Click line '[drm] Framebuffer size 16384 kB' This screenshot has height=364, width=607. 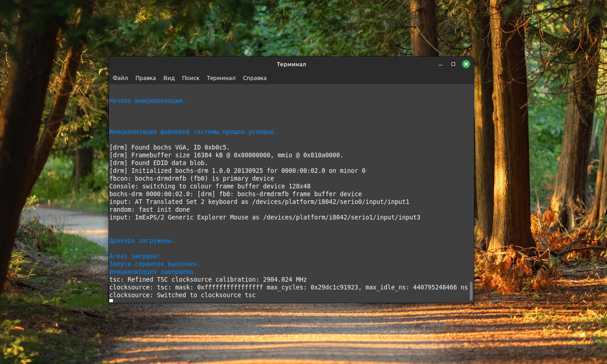click(x=226, y=155)
